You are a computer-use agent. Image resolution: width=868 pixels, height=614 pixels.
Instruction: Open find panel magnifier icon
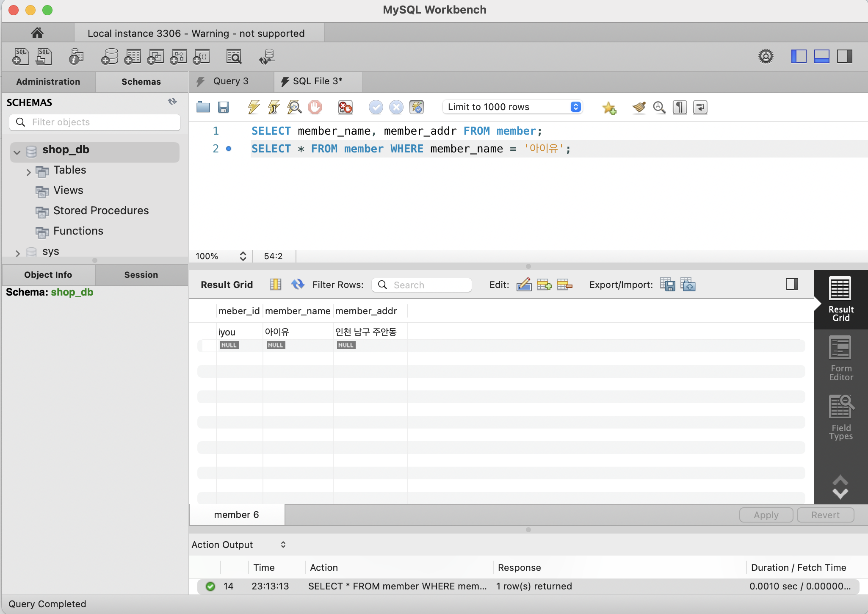[659, 107]
